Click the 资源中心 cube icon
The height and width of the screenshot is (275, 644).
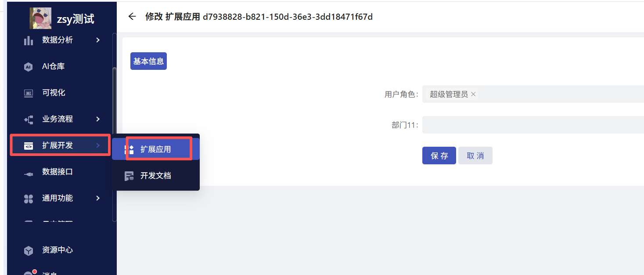[x=29, y=250]
